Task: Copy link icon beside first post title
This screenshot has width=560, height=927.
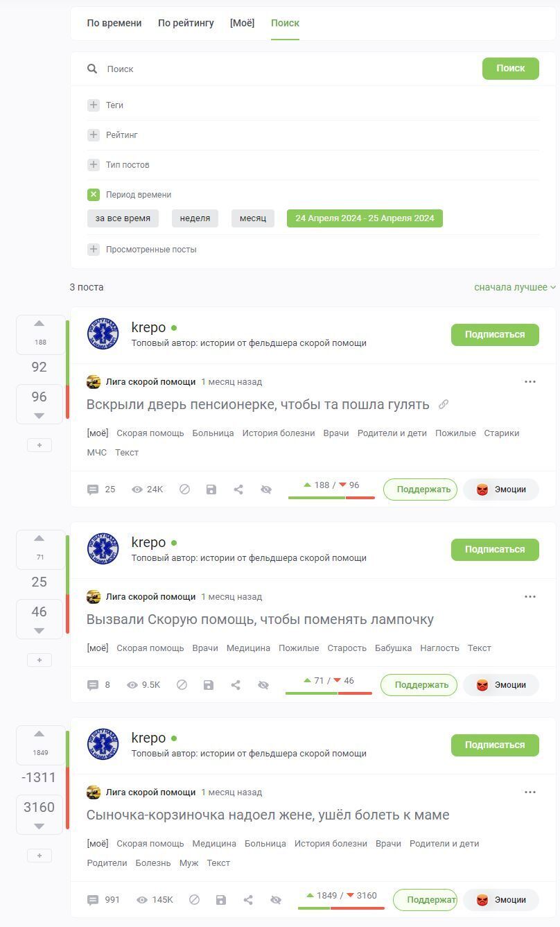Action: [444, 404]
